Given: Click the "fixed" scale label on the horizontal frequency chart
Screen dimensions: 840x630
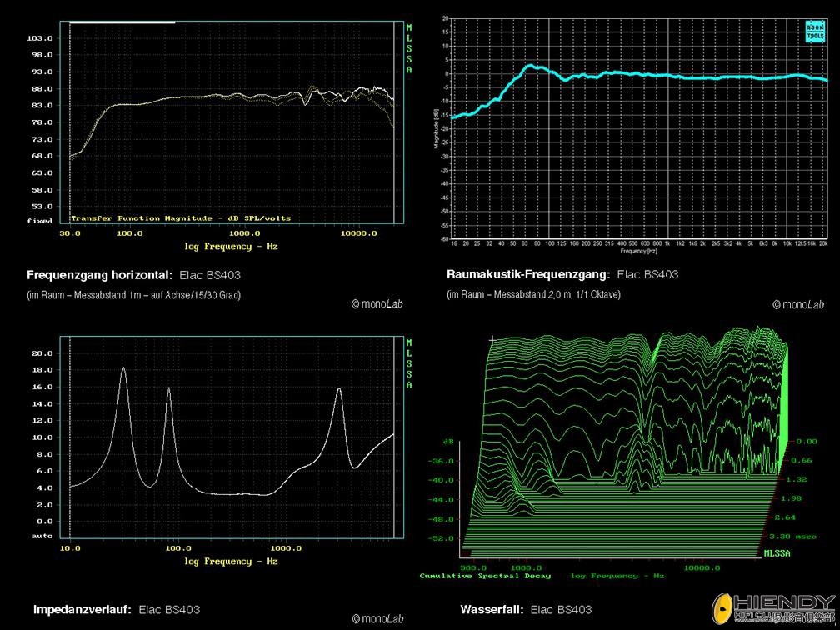Looking at the screenshot, I should (40, 221).
